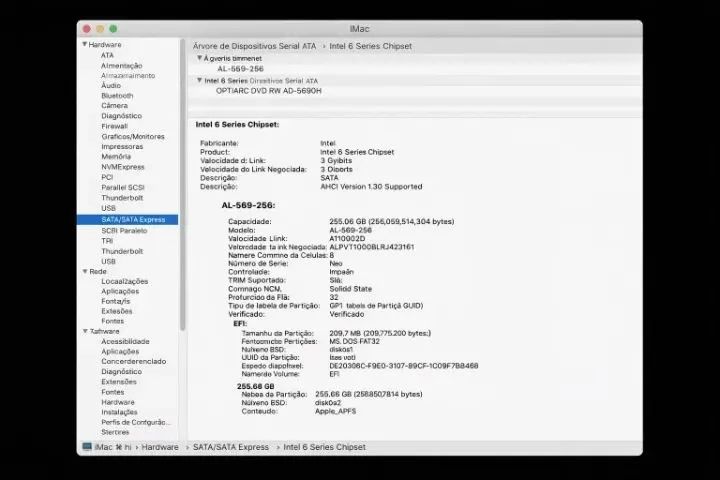Select Áudio in the sidebar
This screenshot has height=480, width=720.
111,85
